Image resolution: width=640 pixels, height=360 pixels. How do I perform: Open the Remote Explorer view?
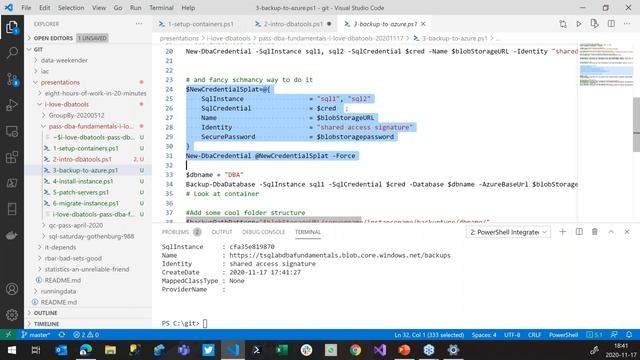tap(12, 131)
